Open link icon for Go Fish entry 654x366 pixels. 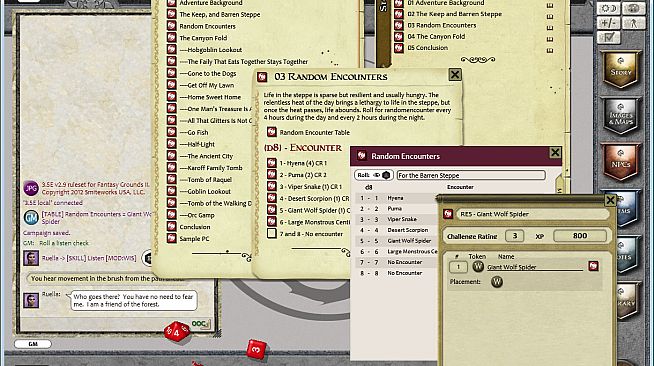[x=171, y=132]
